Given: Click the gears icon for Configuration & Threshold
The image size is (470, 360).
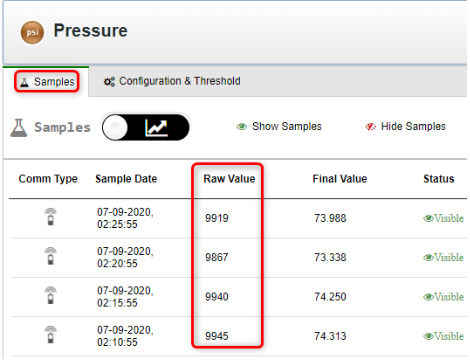Looking at the screenshot, I should click(x=109, y=81).
